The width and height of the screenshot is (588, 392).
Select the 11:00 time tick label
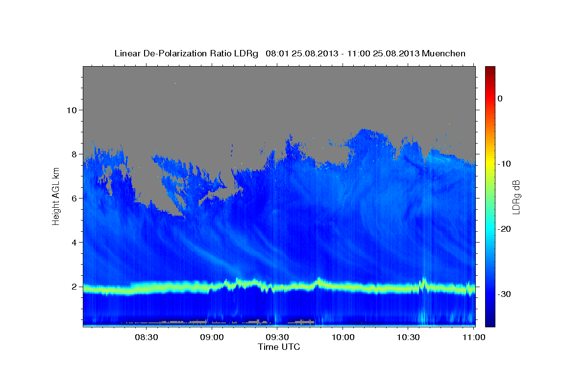(x=473, y=337)
